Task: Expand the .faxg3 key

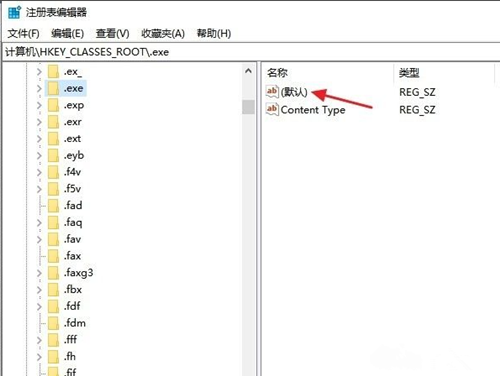Action: click(x=39, y=273)
